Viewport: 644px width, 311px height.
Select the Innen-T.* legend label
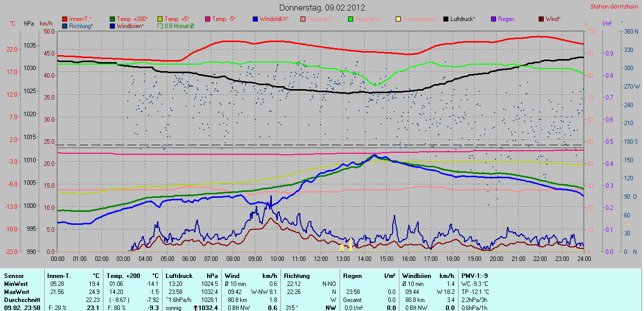coord(80,19)
